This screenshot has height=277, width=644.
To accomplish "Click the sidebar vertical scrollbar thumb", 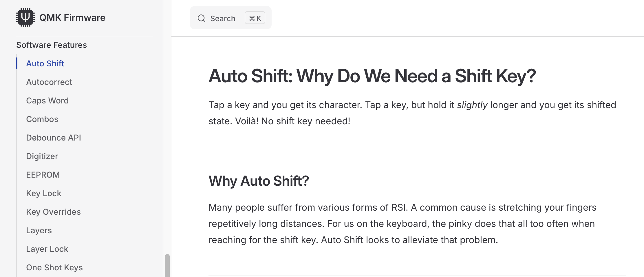I will [167, 266].
